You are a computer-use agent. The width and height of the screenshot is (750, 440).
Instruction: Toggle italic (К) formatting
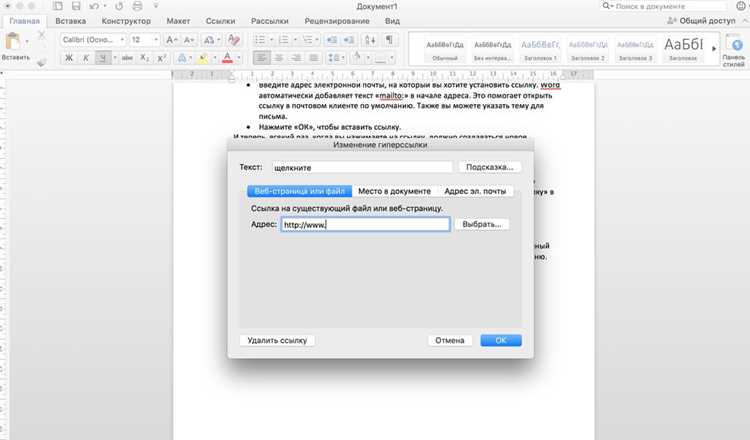[86, 58]
